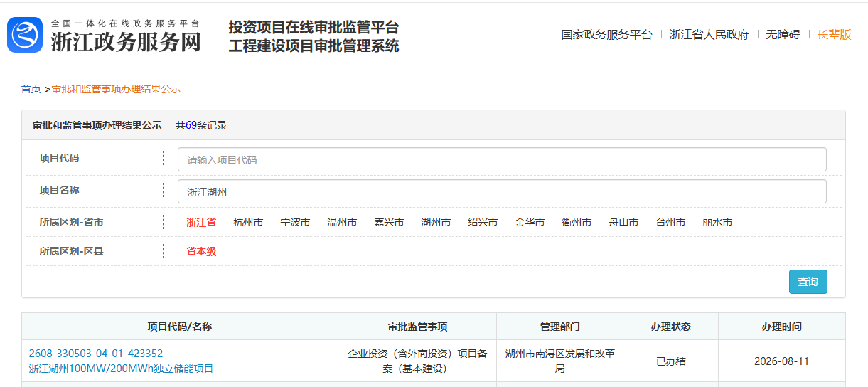
Task: Click the 查询 search button
Action: (x=808, y=282)
